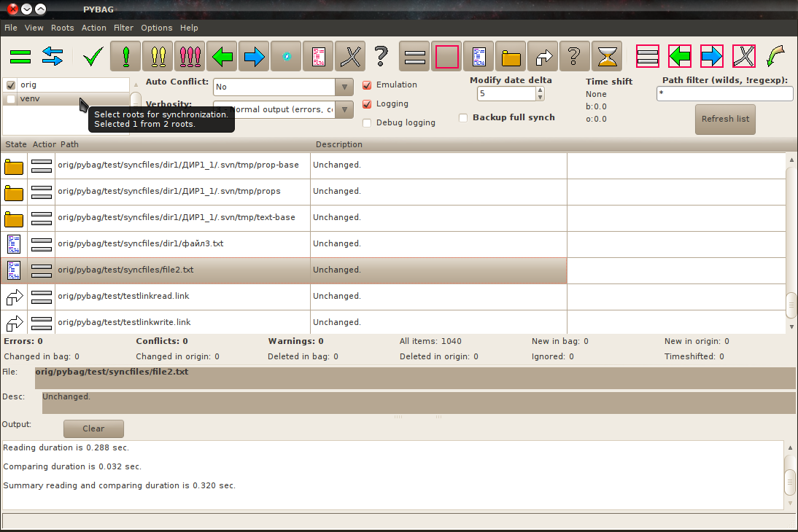Toggle the yellow folder filter in toolbar
This screenshot has width=798, height=532.
pos(511,56)
